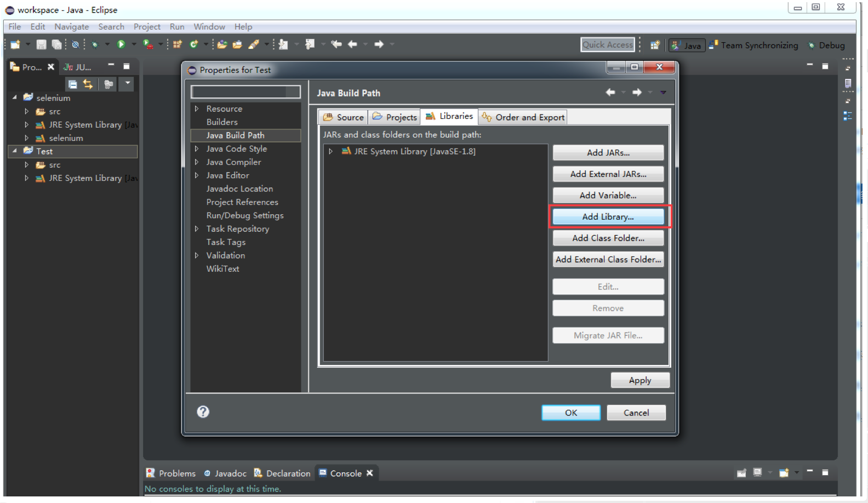This screenshot has height=503, width=868.
Task: Click the Open Console icon in Console view
Action: point(784,473)
